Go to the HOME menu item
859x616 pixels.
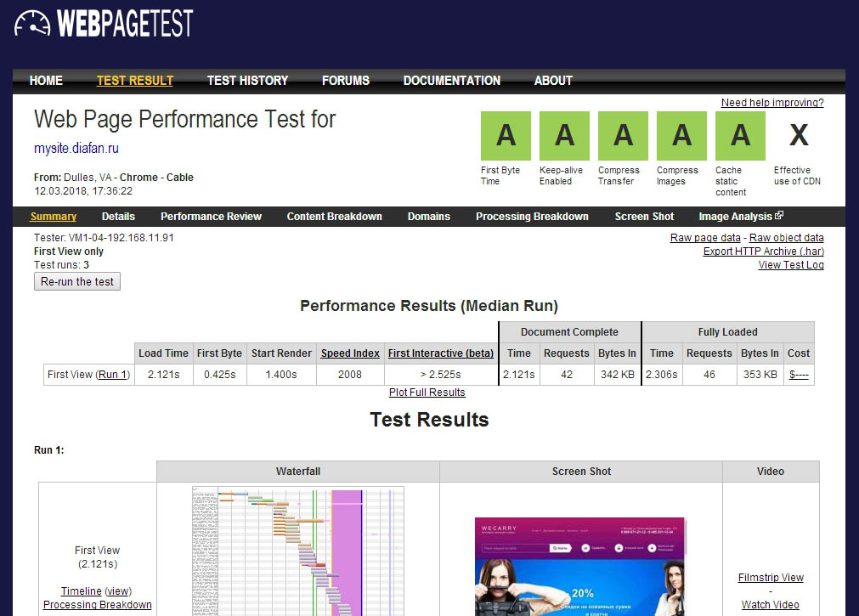click(46, 81)
